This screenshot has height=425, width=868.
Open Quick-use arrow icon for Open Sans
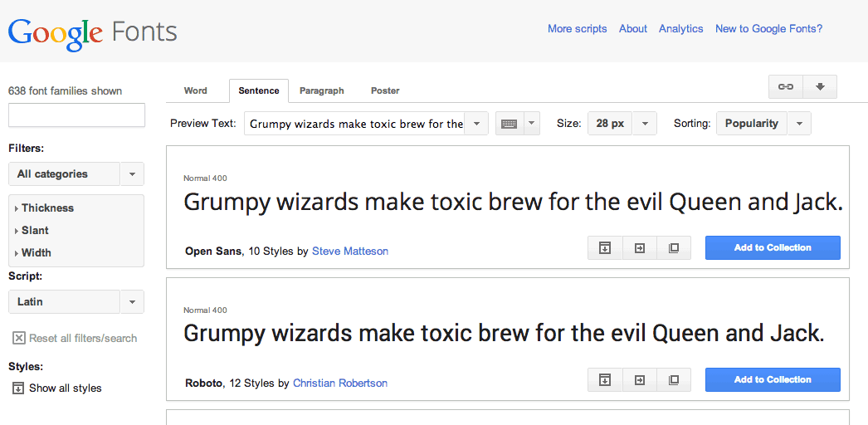point(639,248)
